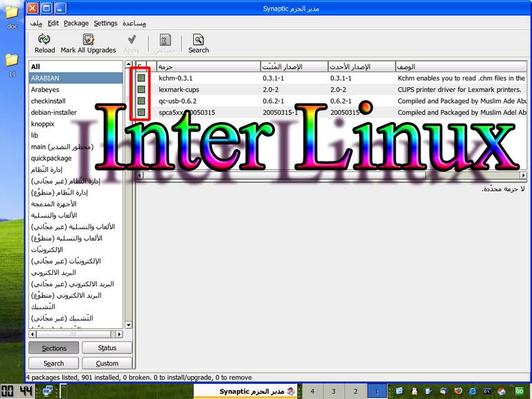Select the الألعاب والتسلية section

[76, 215]
